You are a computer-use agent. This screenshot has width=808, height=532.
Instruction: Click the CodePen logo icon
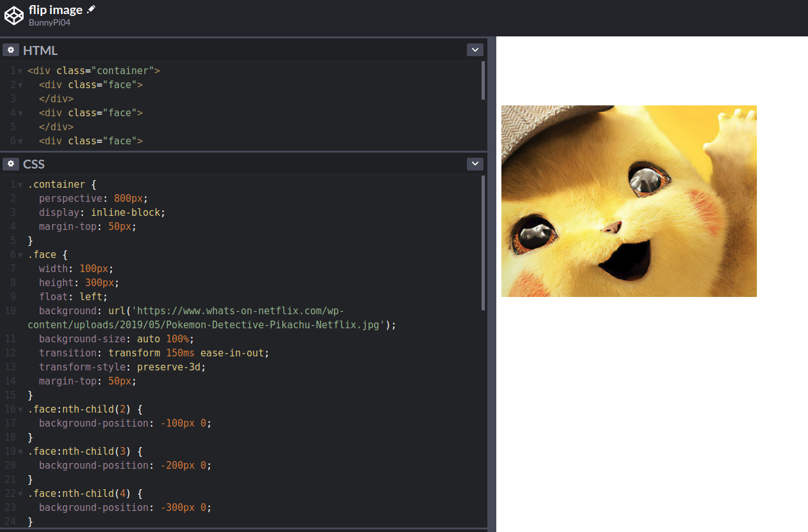click(13, 15)
